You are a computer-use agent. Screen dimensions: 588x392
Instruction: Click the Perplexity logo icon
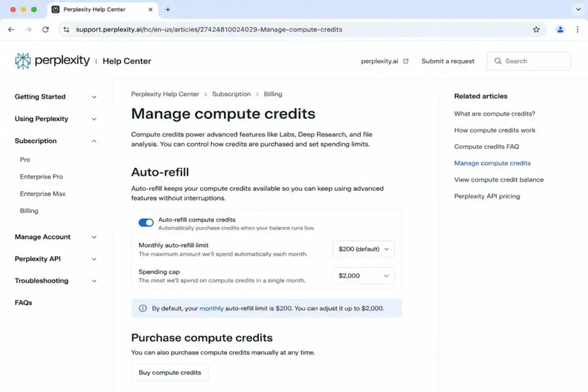(x=23, y=61)
